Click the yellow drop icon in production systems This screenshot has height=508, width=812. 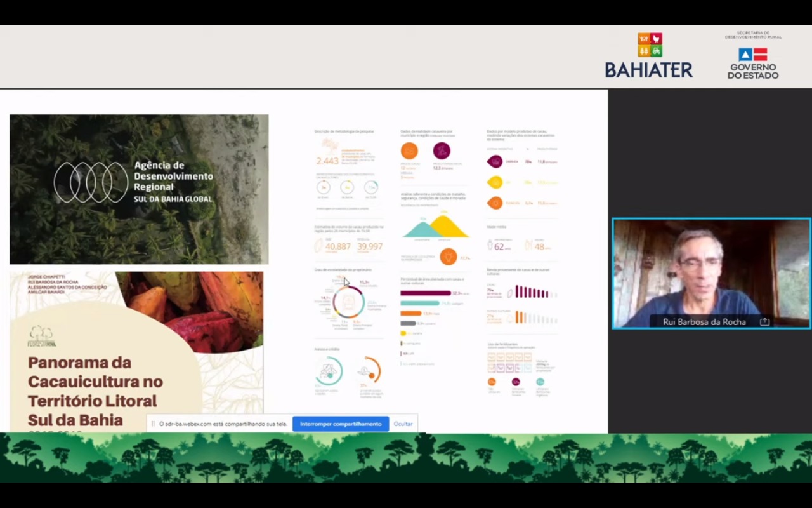(494, 182)
